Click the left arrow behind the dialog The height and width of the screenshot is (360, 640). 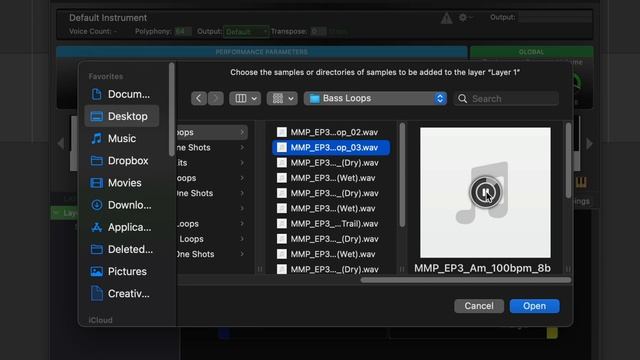pyautogui.click(x=61, y=143)
